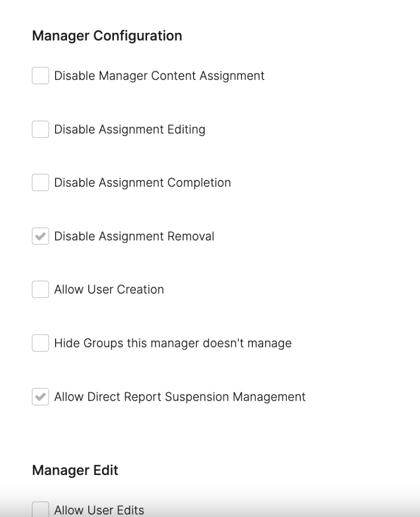The width and height of the screenshot is (420, 517).
Task: Check the Disable Assignment Editing box
Action: (x=40, y=129)
